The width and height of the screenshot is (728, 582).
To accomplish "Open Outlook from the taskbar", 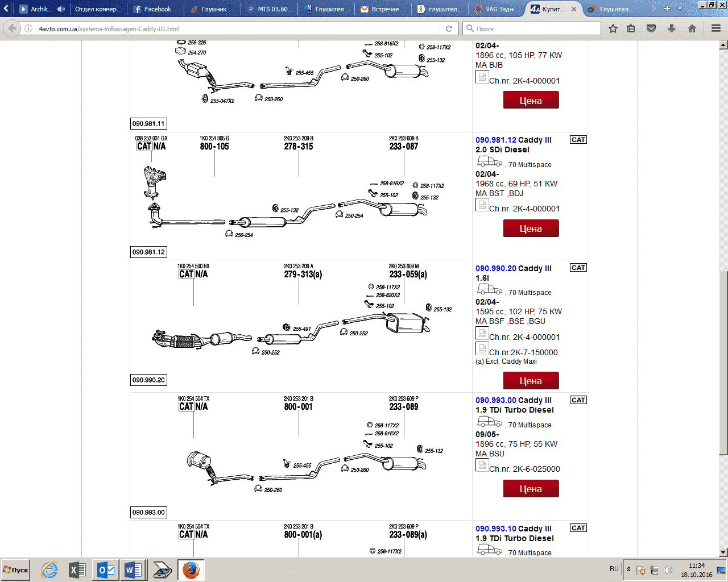I will coord(106,570).
